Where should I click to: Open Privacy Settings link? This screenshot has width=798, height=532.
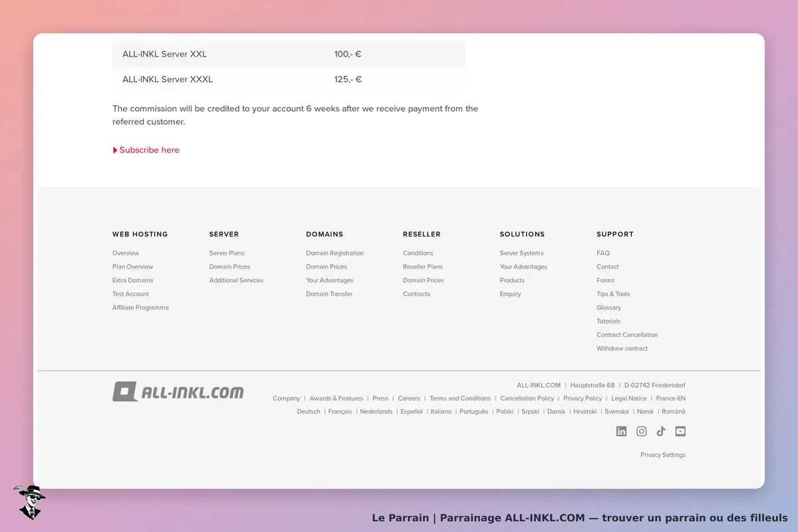663,455
